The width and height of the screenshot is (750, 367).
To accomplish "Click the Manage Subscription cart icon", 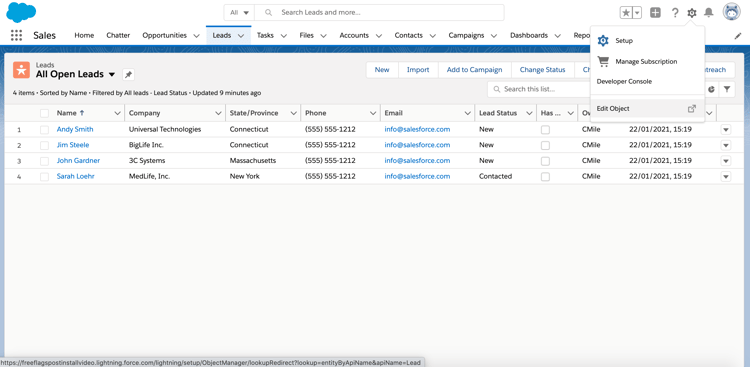I will pos(603,61).
